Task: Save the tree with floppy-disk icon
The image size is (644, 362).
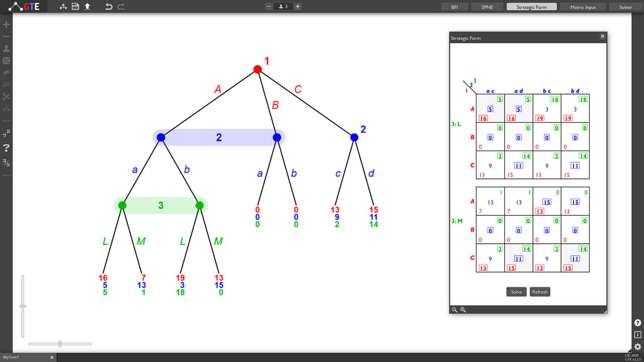Action: (75, 7)
